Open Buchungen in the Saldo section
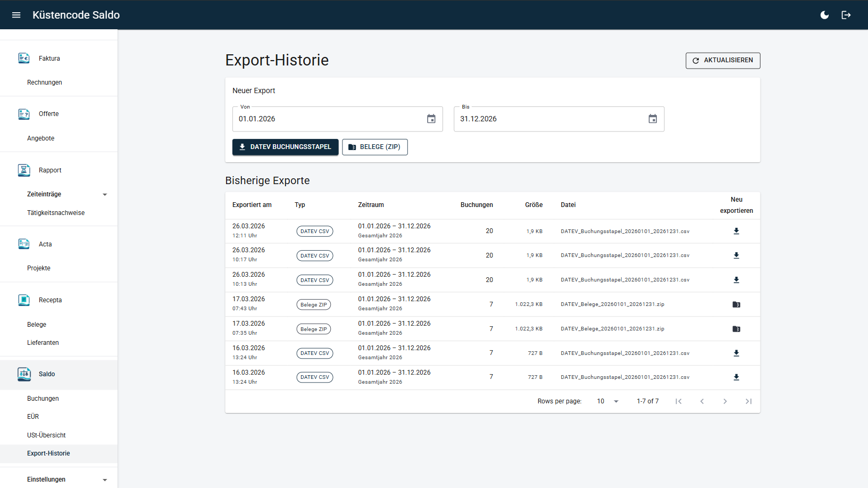This screenshot has height=488, width=868. pyautogui.click(x=43, y=399)
